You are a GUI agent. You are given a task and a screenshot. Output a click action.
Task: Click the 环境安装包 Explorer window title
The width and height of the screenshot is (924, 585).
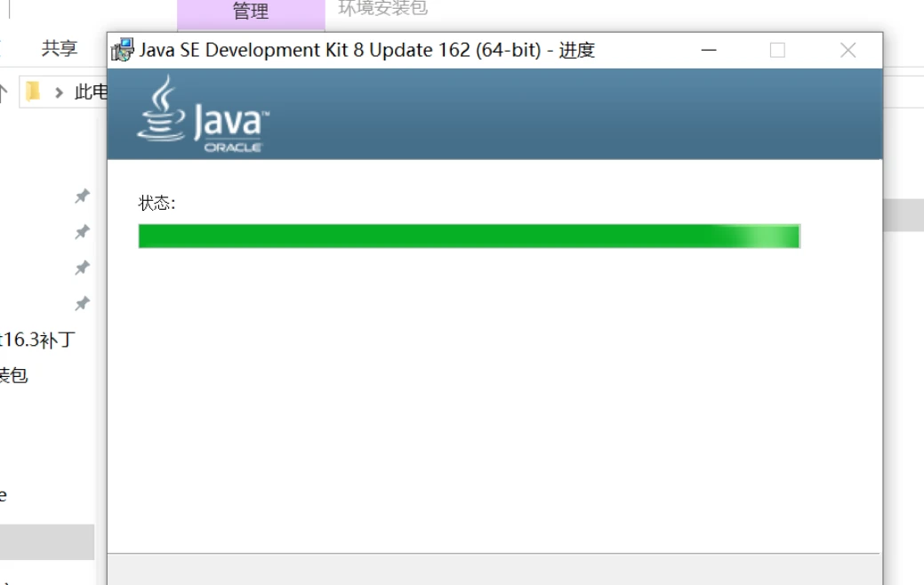[383, 8]
